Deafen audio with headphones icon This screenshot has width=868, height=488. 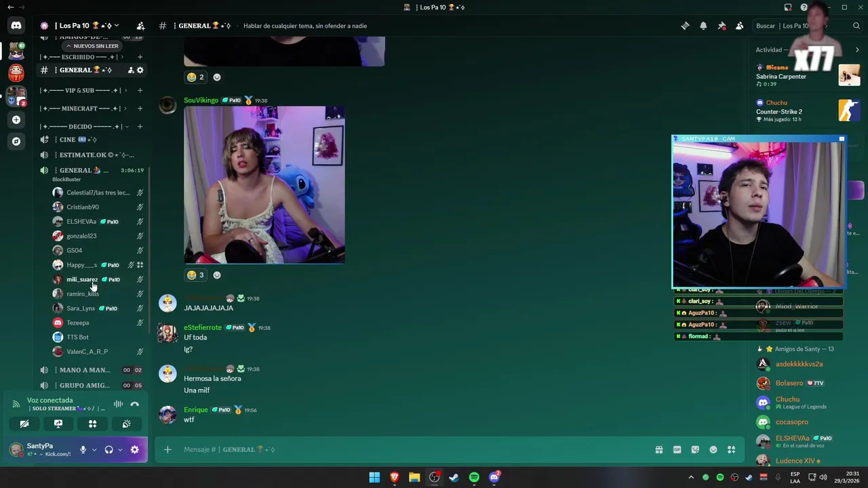[108, 449]
